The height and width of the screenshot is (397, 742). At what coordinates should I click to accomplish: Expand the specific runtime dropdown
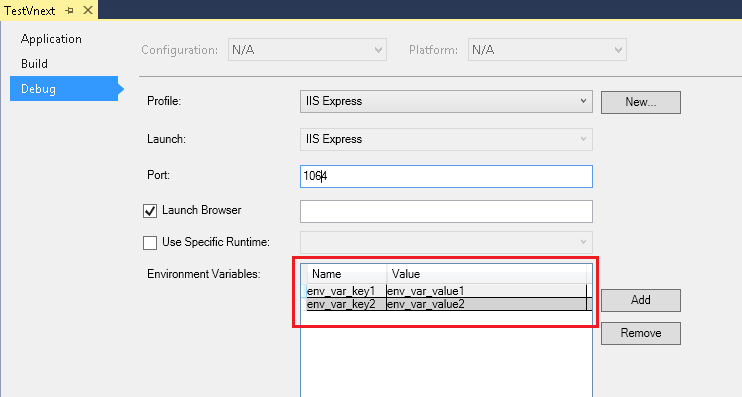point(446,242)
